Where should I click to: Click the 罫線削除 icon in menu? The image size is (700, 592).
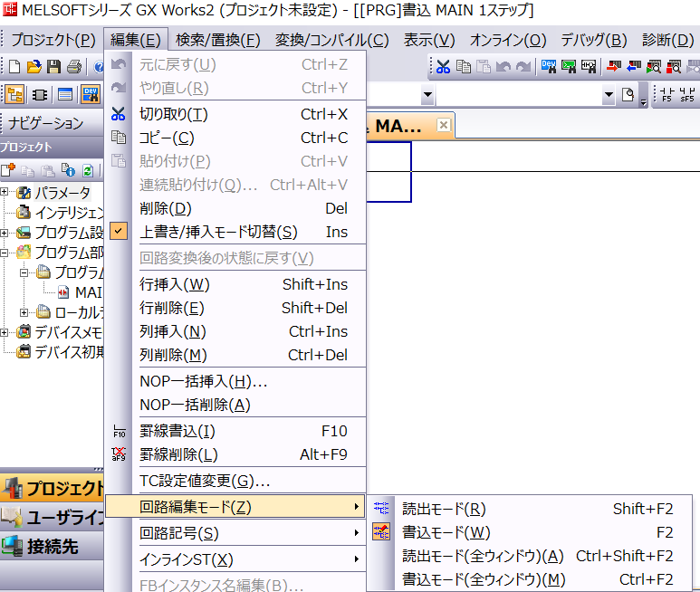click(120, 454)
